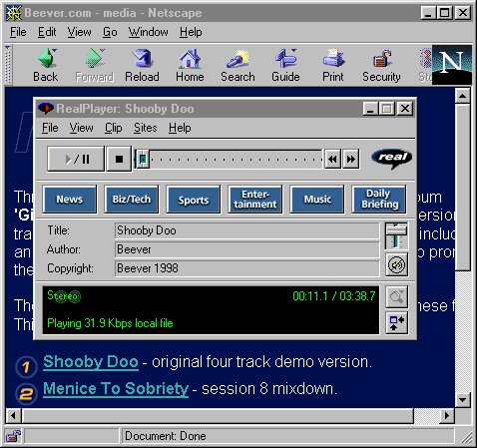This screenshot has width=477, height=448.
Task: Click the RealPlayer title bar icon
Action: [46, 109]
